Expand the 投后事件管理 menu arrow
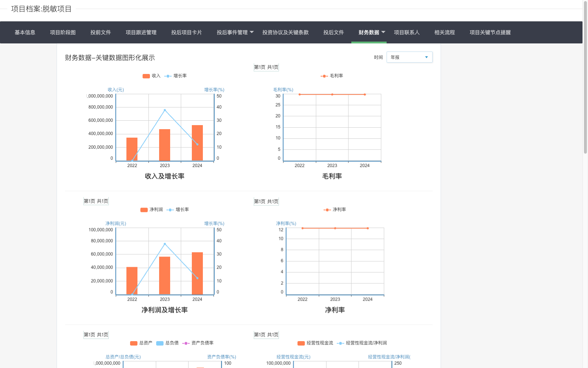The width and height of the screenshot is (588, 368). 252,32
